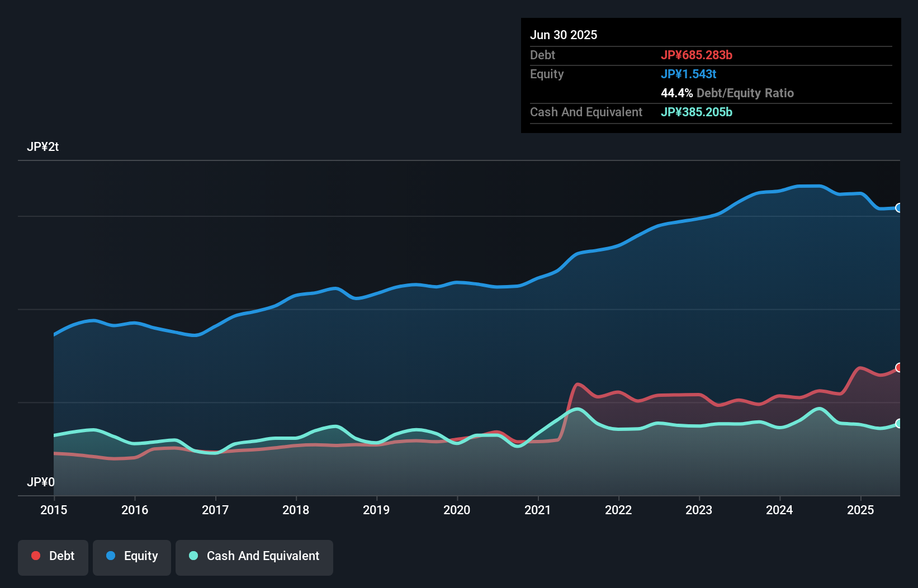Click the red Debt legend dot
Screen dimensions: 918x588
click(x=35, y=556)
